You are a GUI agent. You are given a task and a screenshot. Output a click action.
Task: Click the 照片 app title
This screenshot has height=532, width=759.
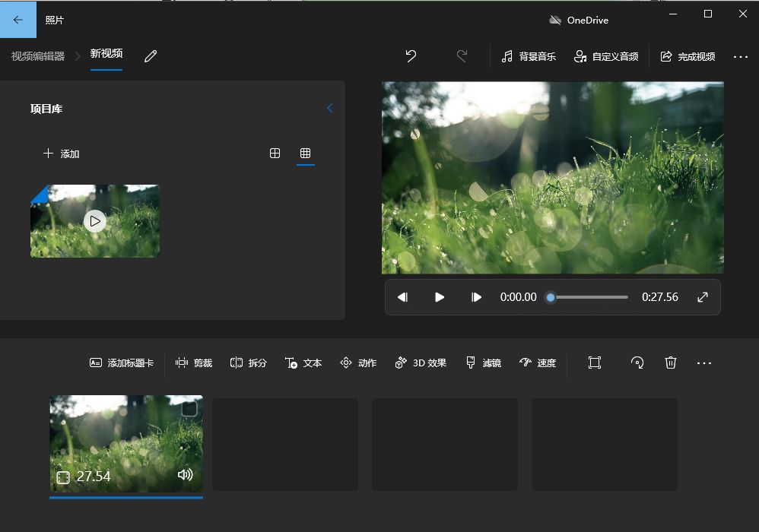click(x=54, y=20)
